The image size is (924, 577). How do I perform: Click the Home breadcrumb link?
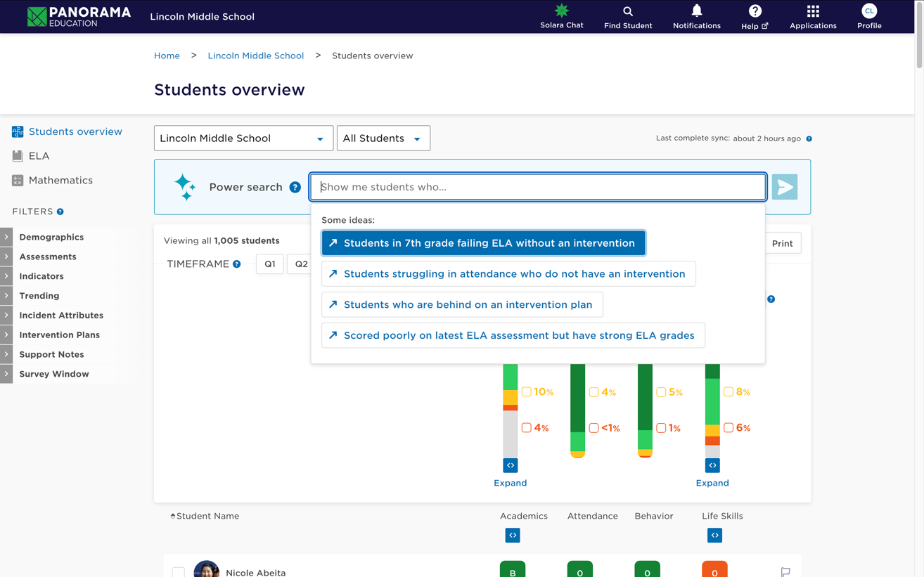[167, 56]
